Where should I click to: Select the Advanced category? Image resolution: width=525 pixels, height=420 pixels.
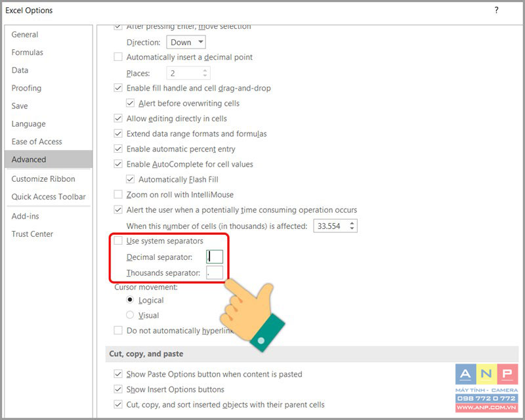pos(49,159)
